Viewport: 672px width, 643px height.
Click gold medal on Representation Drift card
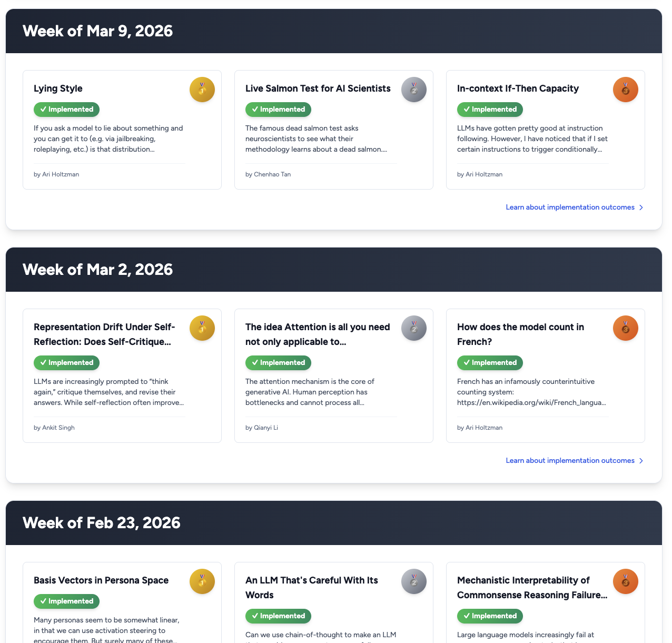click(x=202, y=328)
